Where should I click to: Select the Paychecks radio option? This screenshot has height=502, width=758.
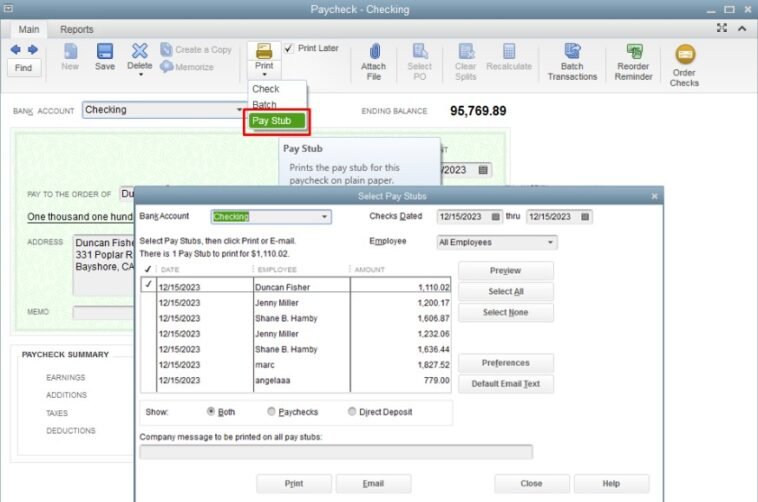pos(271,412)
